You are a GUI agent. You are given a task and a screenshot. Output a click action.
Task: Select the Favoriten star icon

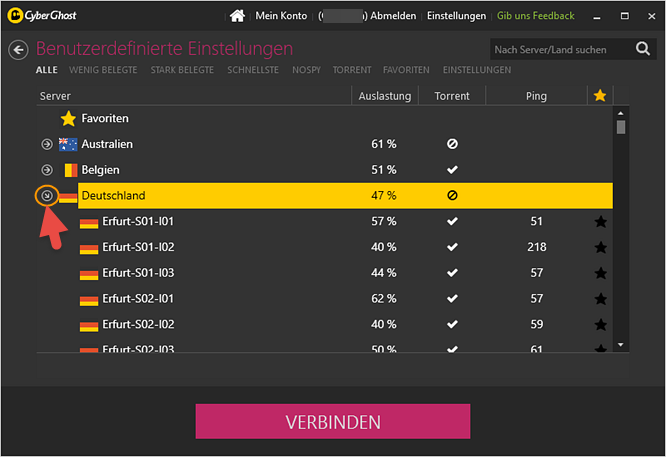pos(68,118)
